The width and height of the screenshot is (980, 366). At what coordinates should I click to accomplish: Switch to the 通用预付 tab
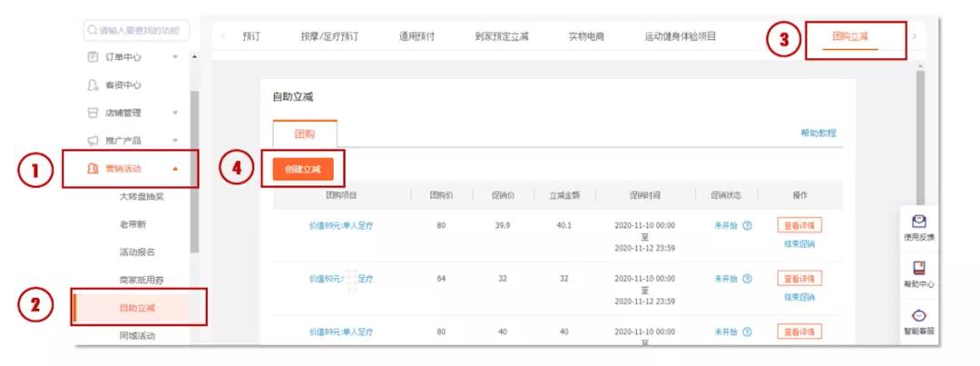point(416,36)
